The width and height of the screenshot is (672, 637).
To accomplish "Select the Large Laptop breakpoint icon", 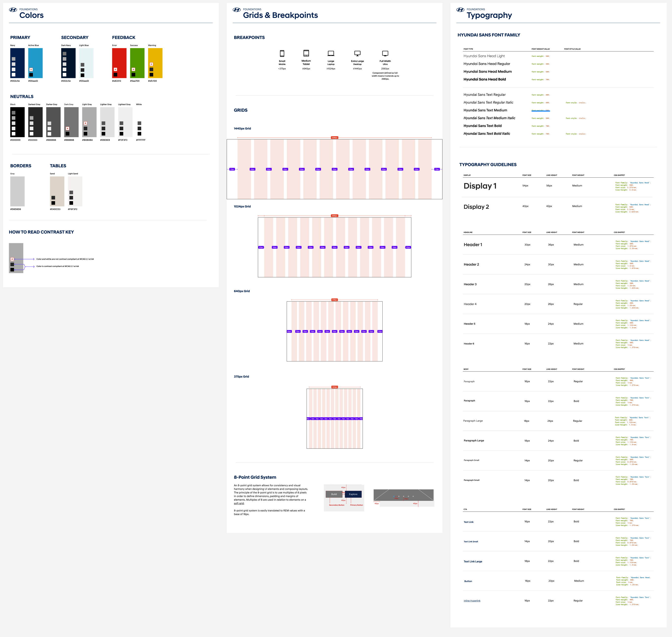I will [x=331, y=54].
